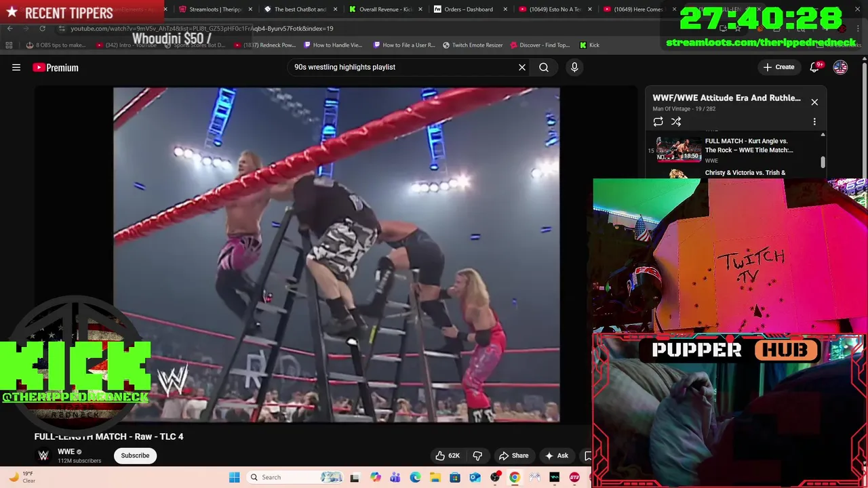Switch to Overall Revenue Kick tab

pyautogui.click(x=384, y=9)
